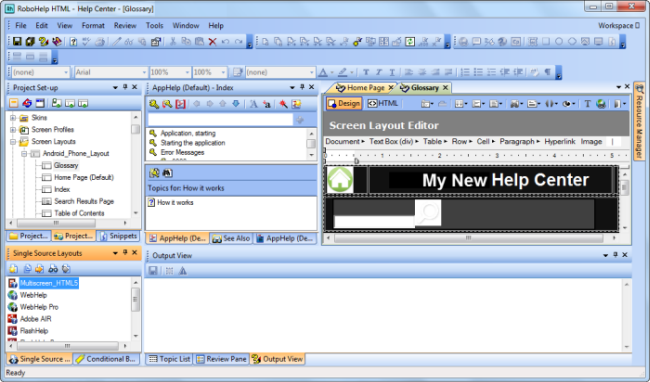Image resolution: width=650 pixels, height=382 pixels.
Task: Click the save icon in Output View toolbar
Action: [153, 271]
